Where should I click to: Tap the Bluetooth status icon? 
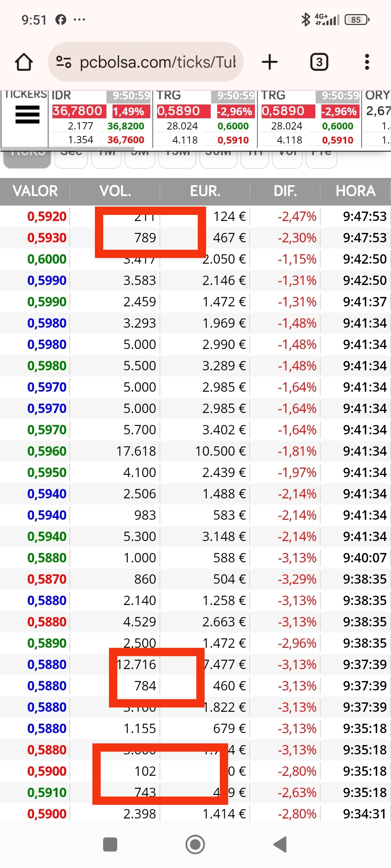(306, 20)
